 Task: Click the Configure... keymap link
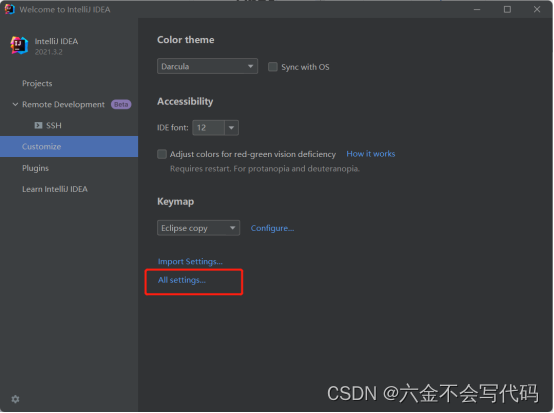[x=272, y=229]
